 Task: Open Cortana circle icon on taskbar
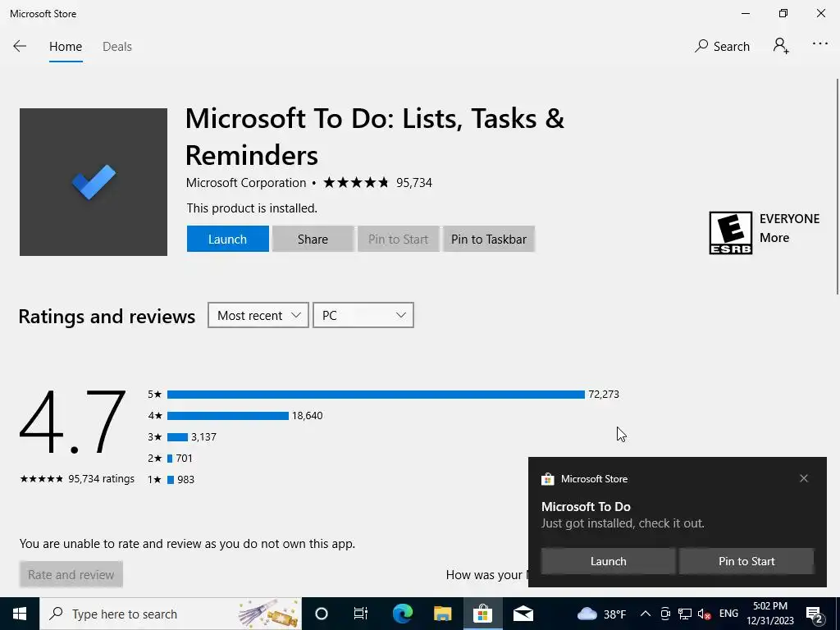322,614
